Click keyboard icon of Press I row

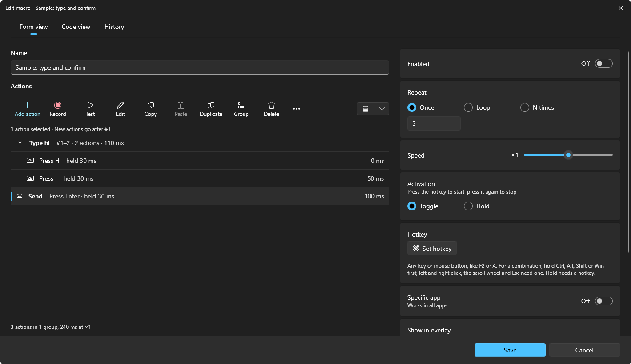tap(30, 178)
